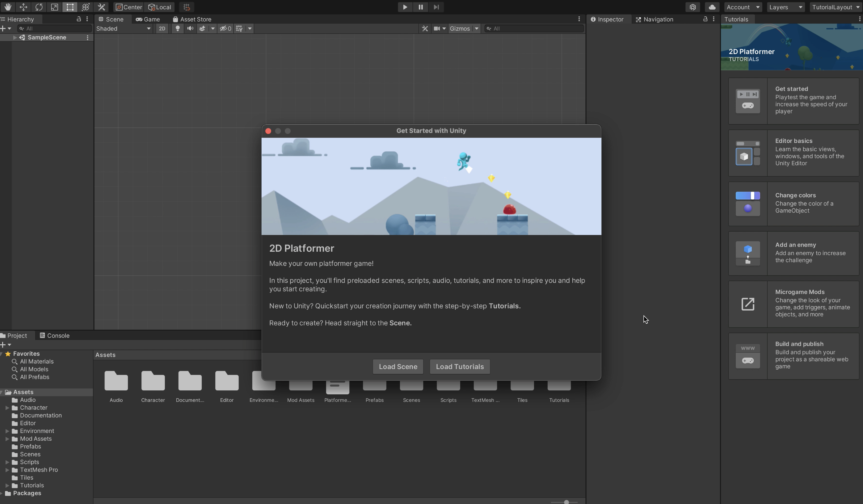Open the Layers dropdown
This screenshot has width=863, height=504.
pos(785,7)
